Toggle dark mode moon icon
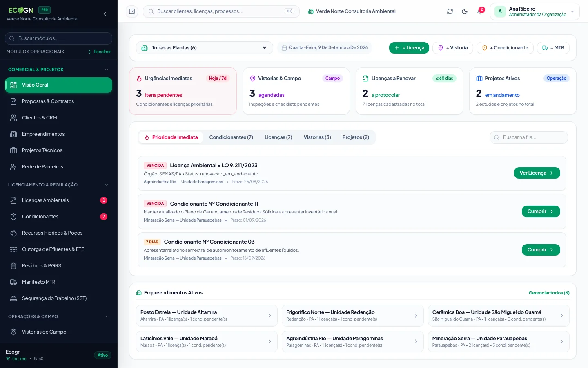 pyautogui.click(x=465, y=11)
